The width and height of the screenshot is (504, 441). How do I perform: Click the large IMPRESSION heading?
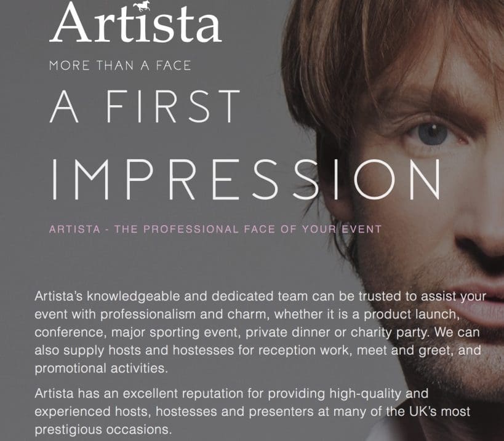click(x=246, y=179)
